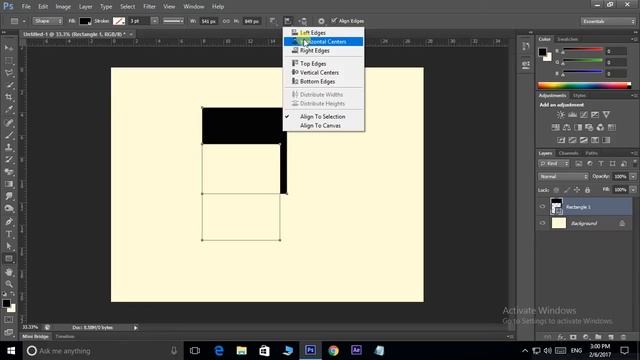Add a Photo Filter adjustment

click(589, 127)
